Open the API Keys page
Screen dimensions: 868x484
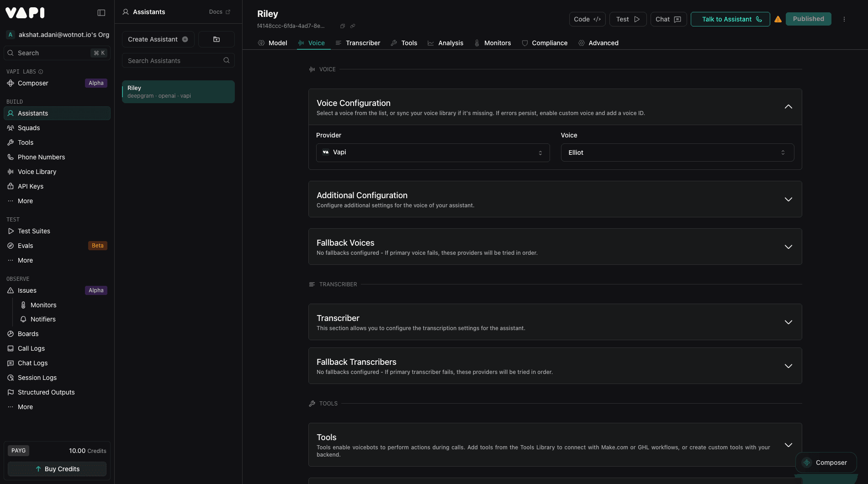(x=31, y=186)
